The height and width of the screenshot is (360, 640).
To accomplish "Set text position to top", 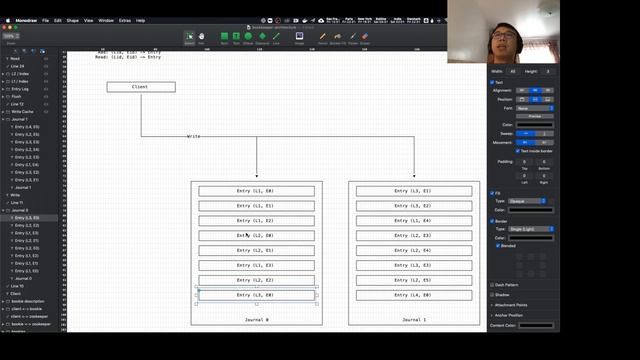I will [x=522, y=99].
